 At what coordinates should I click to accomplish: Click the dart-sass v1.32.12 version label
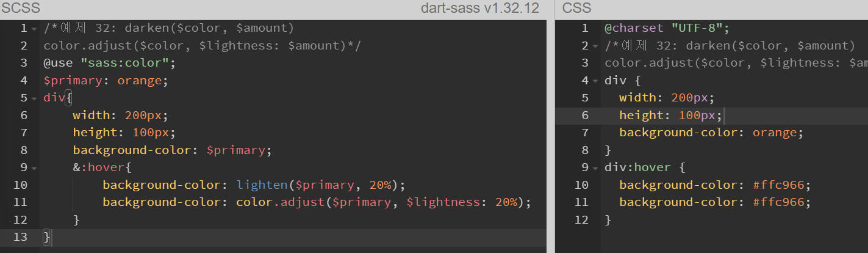[x=480, y=9]
